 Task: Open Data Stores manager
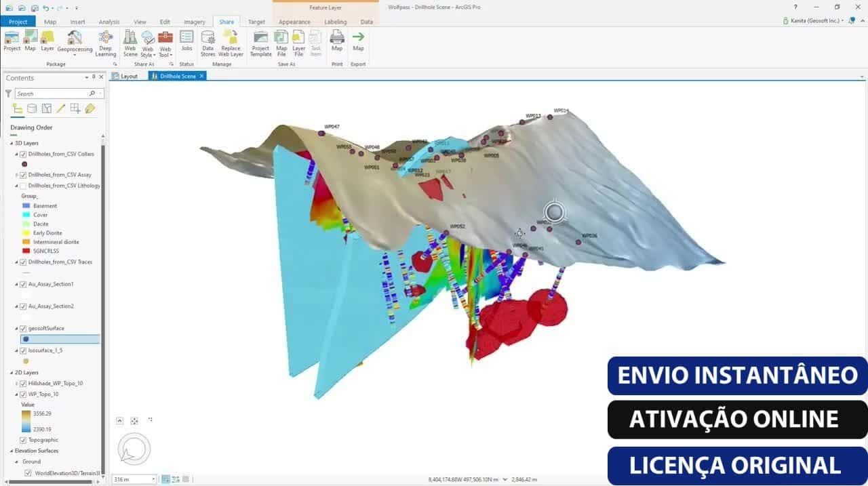pyautogui.click(x=208, y=43)
